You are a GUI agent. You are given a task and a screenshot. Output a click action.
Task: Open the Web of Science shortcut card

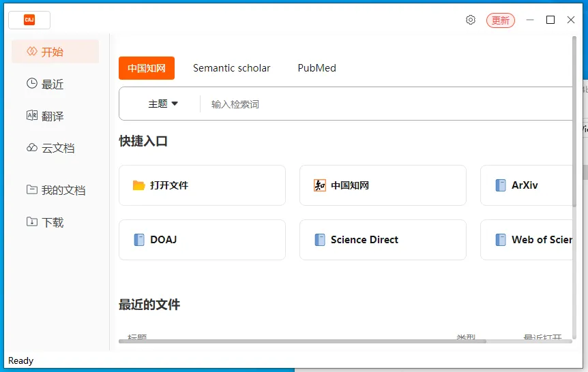[x=527, y=240]
